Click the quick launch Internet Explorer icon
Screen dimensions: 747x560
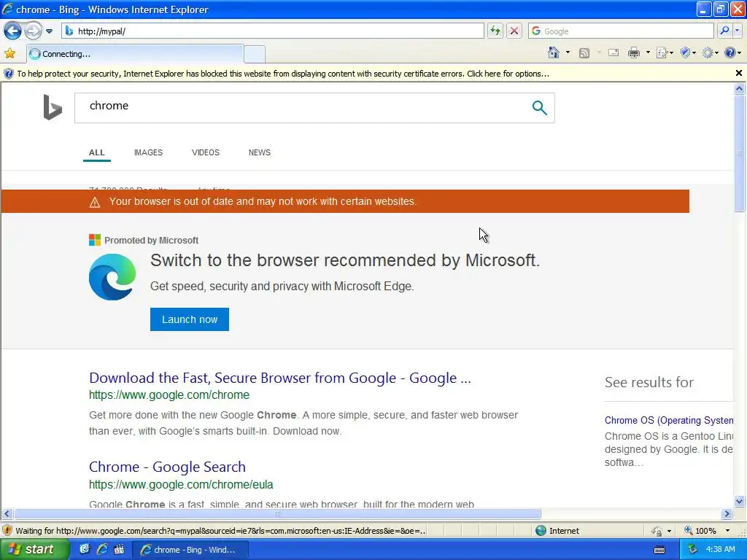point(102,549)
